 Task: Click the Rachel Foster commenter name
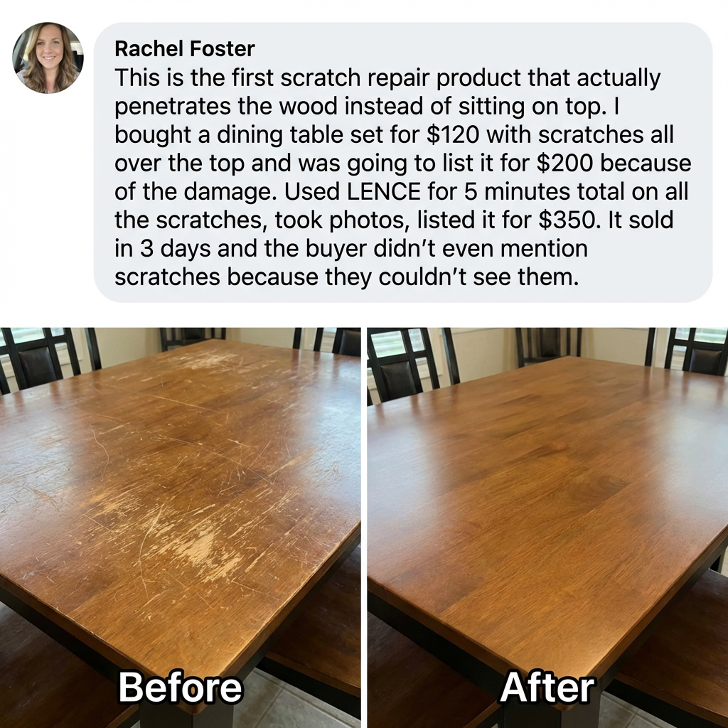[x=185, y=49]
